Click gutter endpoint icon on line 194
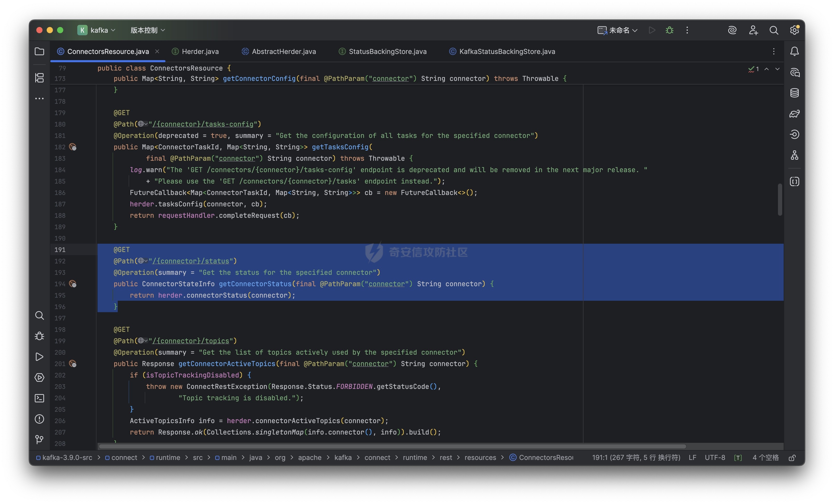 coord(73,284)
